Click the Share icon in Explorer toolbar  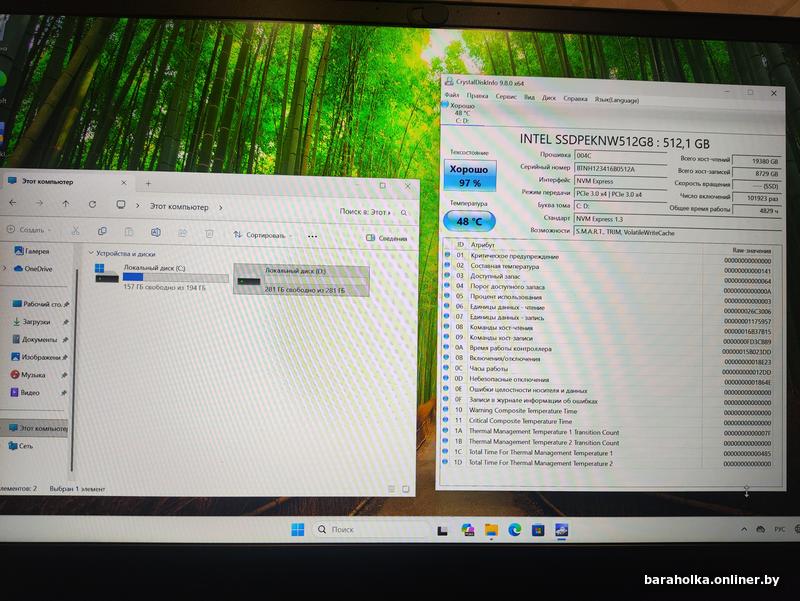[x=182, y=233]
